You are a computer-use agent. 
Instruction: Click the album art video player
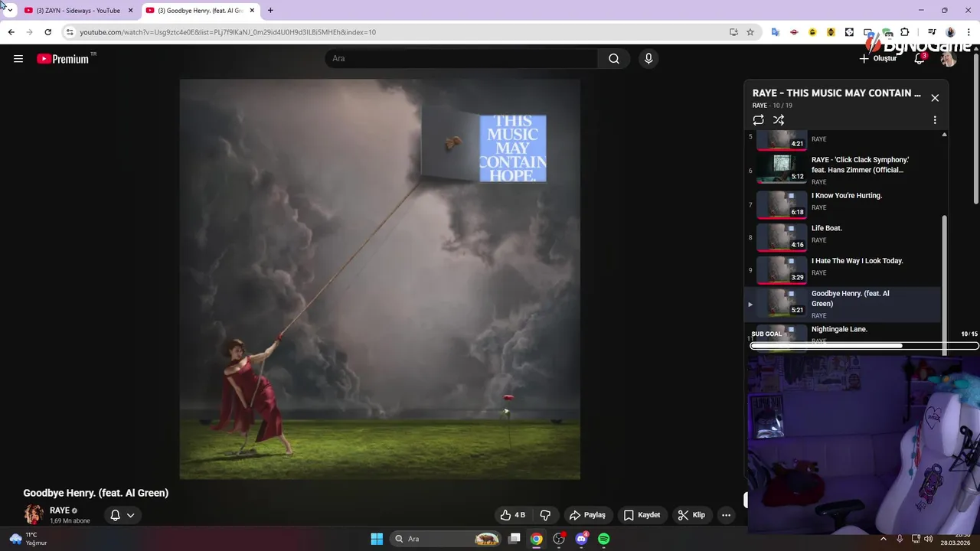coord(380,279)
